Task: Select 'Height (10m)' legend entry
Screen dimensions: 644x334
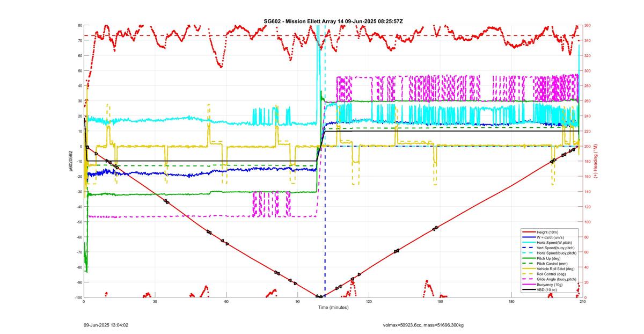Action: pyautogui.click(x=548, y=232)
